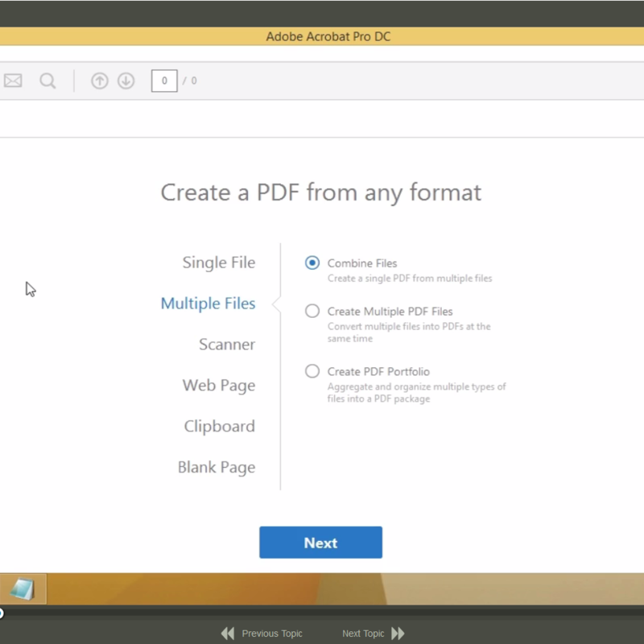Go to next page with down arrow
Image resolution: width=644 pixels, height=644 pixels.
[126, 80]
